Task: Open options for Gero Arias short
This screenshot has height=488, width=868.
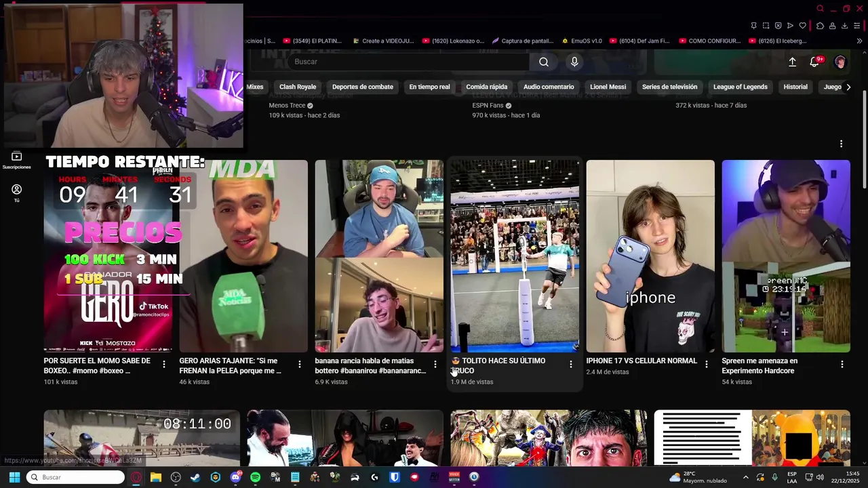Action: pos(299,364)
